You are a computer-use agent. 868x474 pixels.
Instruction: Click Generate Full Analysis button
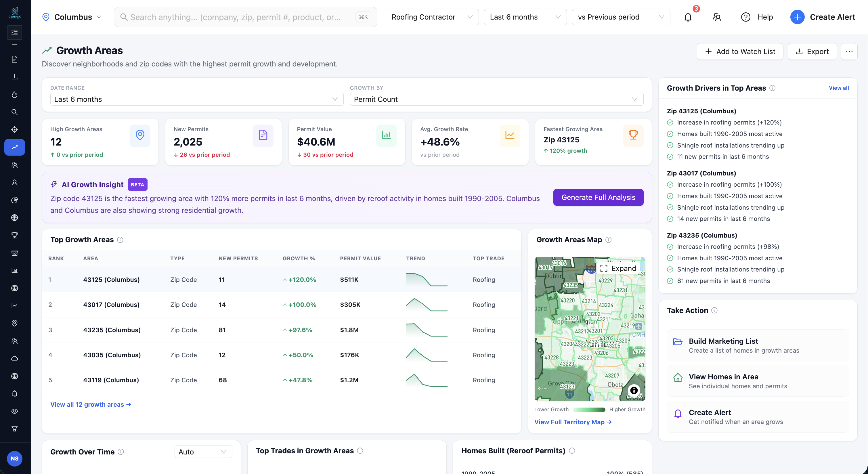pos(598,197)
